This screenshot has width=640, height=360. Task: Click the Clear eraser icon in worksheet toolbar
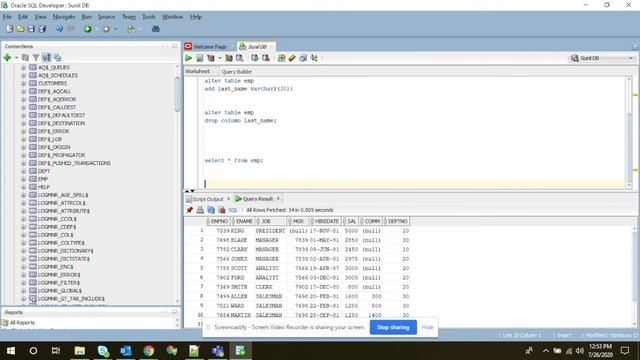click(x=292, y=58)
